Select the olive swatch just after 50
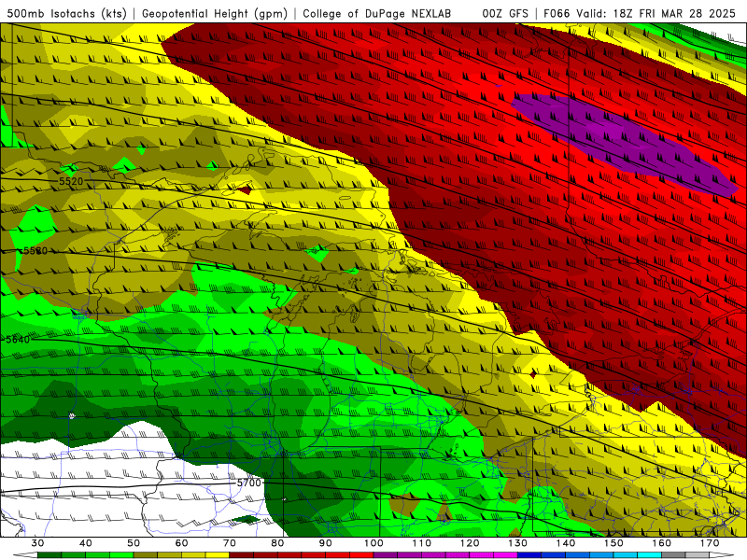This screenshot has height=560, width=747. pos(146,555)
